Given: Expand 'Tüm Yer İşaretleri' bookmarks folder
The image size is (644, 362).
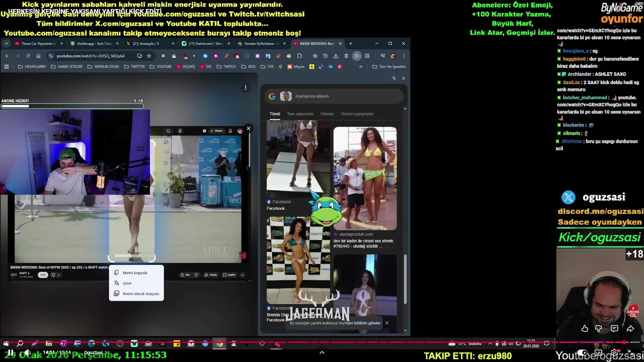Looking at the screenshot, I should click(x=389, y=66).
